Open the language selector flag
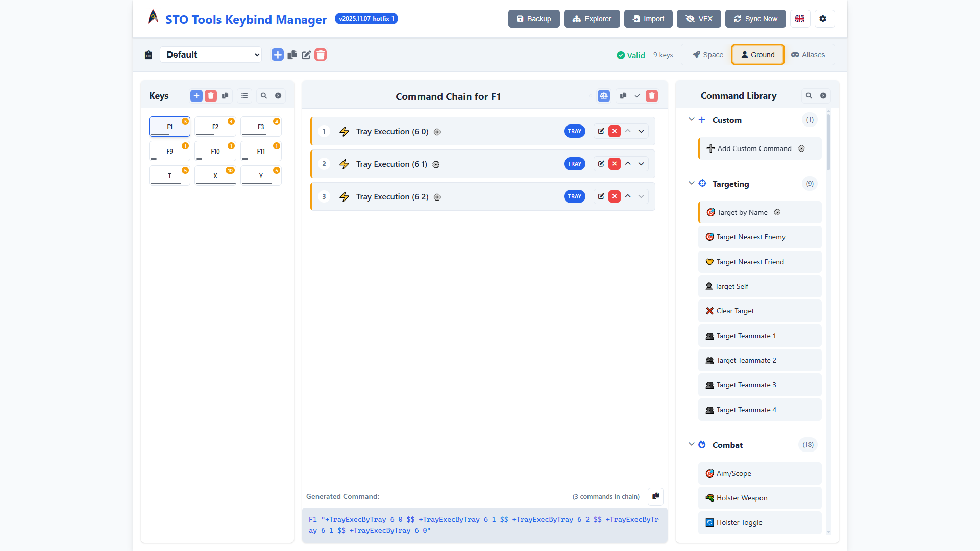Screen dimensions: 980x551 tap(800, 18)
